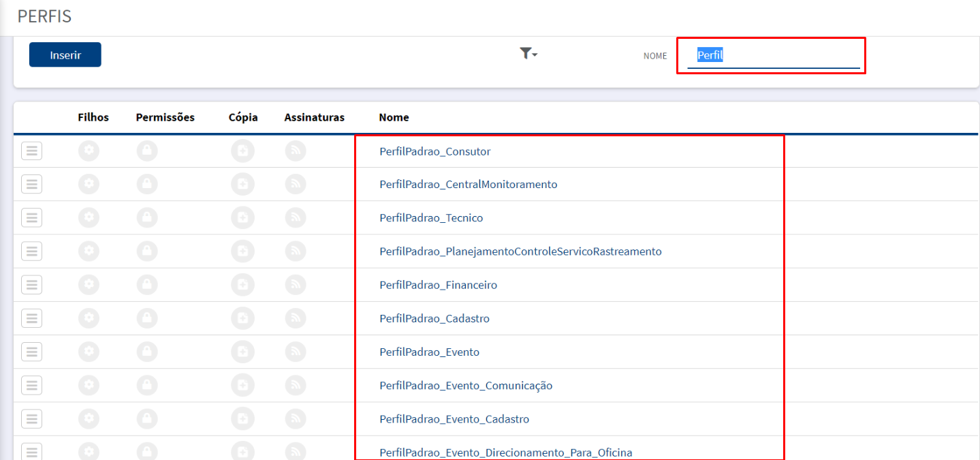Click the Filhos column header

(x=93, y=117)
